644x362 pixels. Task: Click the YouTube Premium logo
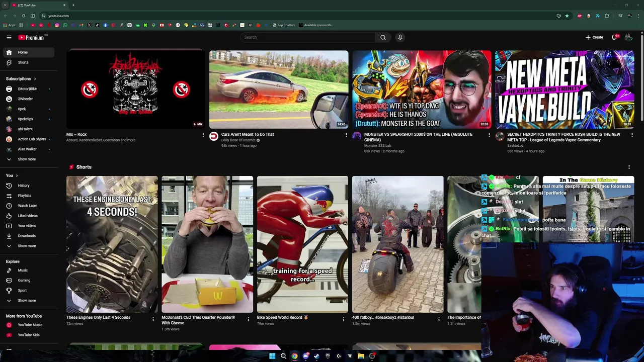click(31, 37)
